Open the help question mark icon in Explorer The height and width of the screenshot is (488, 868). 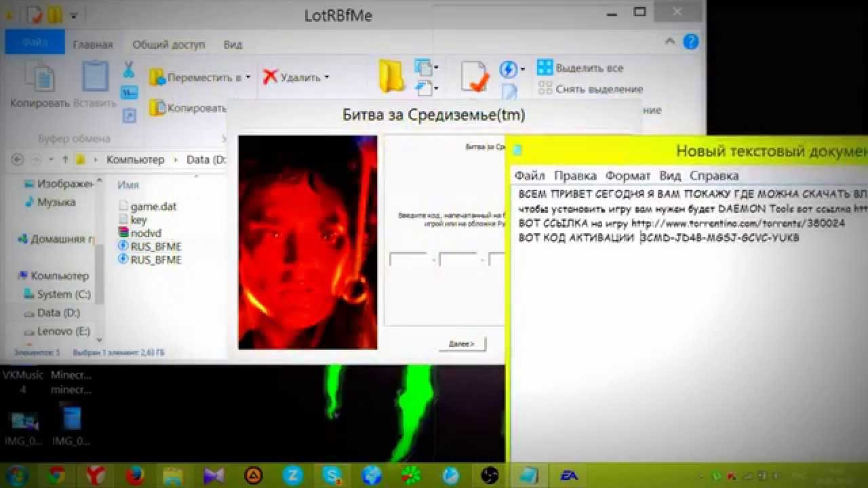pos(690,42)
